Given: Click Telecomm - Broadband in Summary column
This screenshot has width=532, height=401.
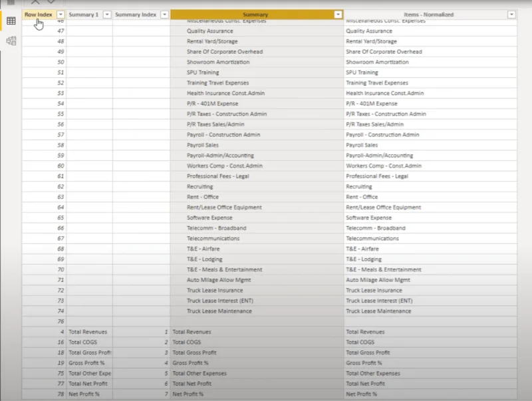Looking at the screenshot, I should tap(217, 228).
